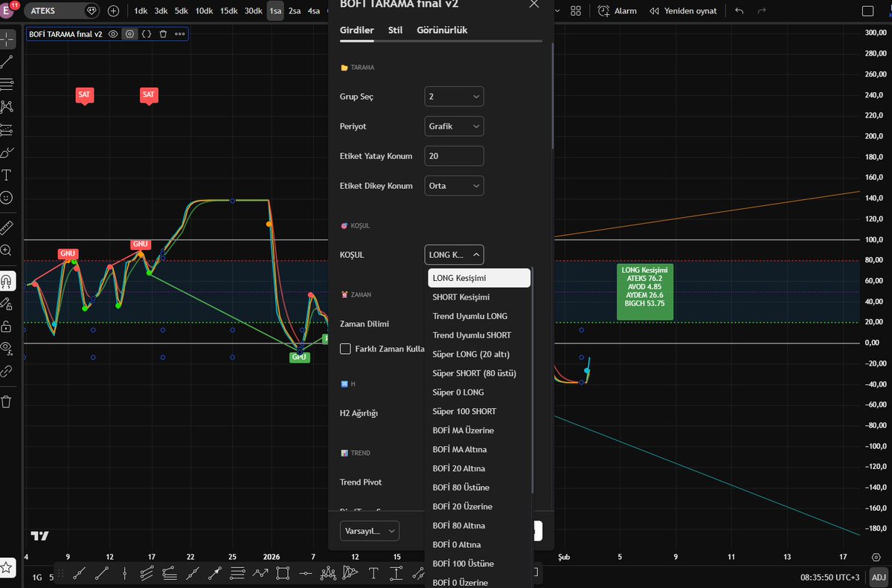The image size is (892, 588).
Task: Select the text annotation tool in sidebar
Action: click(7, 175)
